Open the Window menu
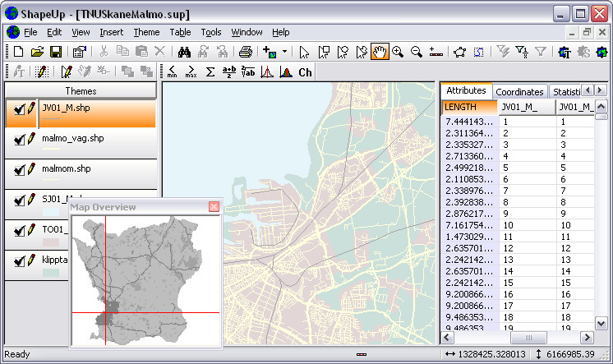The height and width of the screenshot is (364, 613). (247, 32)
